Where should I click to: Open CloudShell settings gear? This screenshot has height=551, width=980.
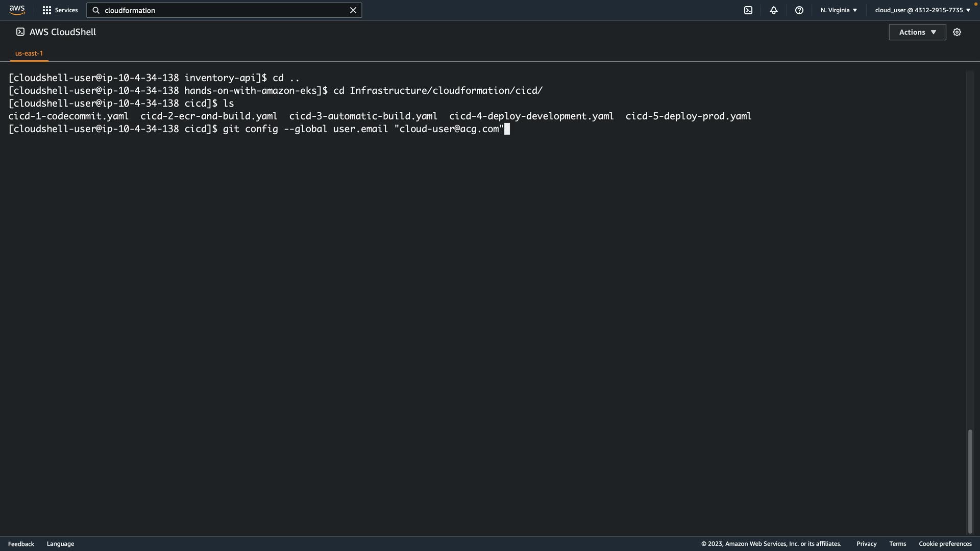957,32
